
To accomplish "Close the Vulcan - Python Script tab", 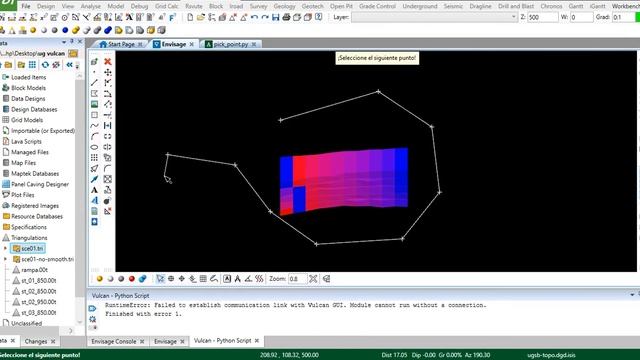I will 257,340.
